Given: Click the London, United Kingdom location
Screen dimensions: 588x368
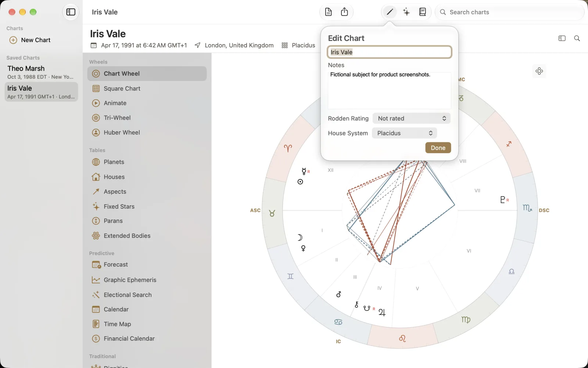Looking at the screenshot, I should click(239, 45).
